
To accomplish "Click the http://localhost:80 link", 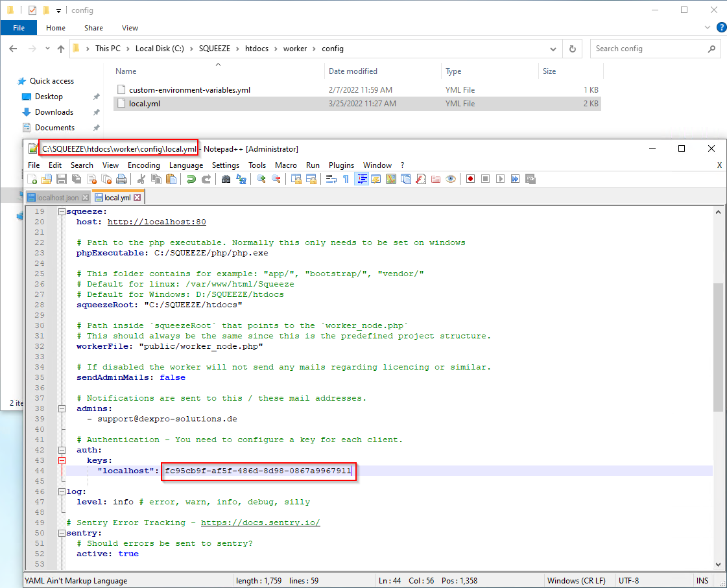I will pyautogui.click(x=156, y=222).
